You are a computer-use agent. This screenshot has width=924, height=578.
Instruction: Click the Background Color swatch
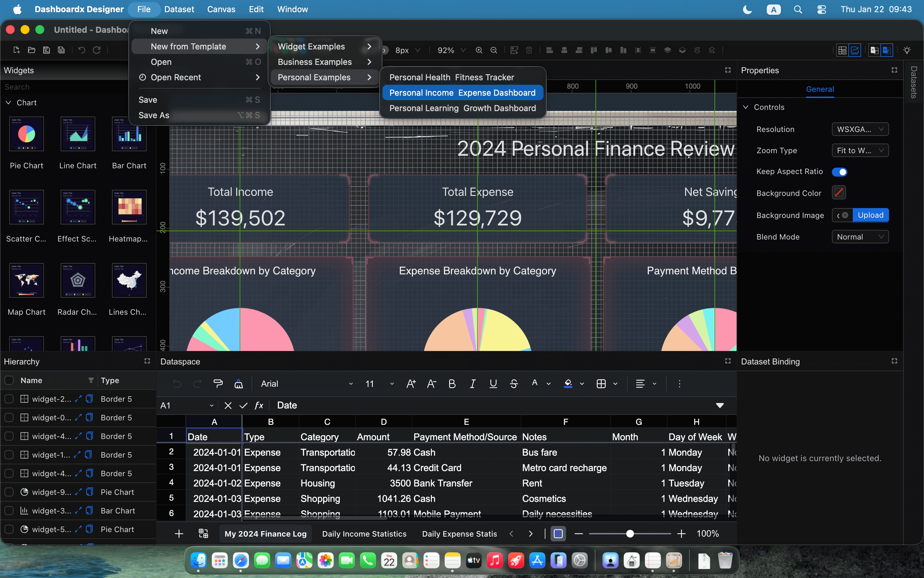839,193
